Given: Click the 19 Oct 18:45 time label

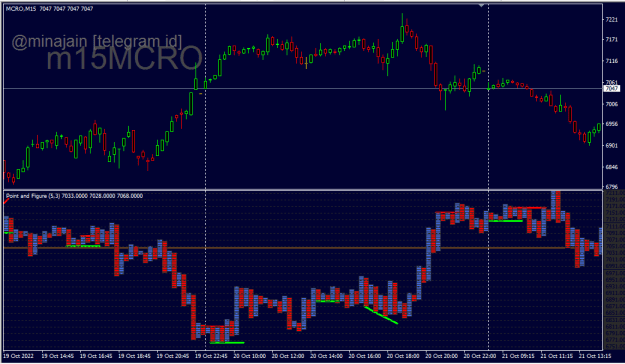Looking at the screenshot, I should click(134, 356).
